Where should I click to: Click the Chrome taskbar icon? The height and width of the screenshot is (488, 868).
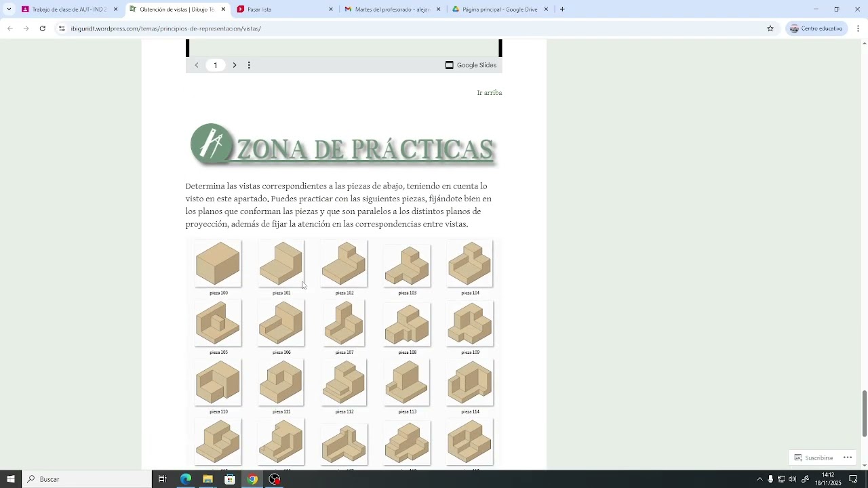252,479
